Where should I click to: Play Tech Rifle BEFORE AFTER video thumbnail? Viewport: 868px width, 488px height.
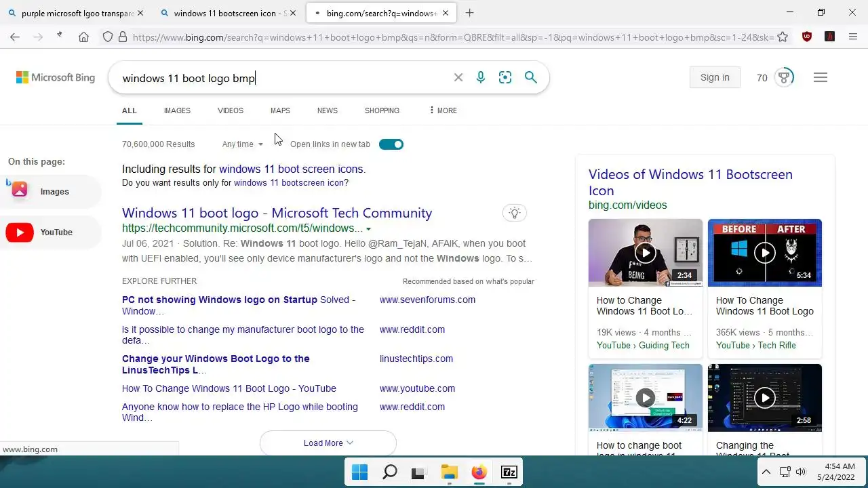(765, 253)
